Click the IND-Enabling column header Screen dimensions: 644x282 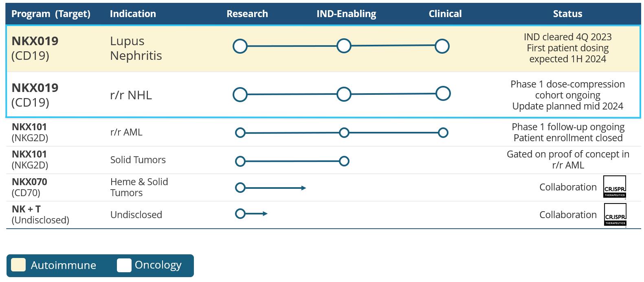pyautogui.click(x=346, y=14)
